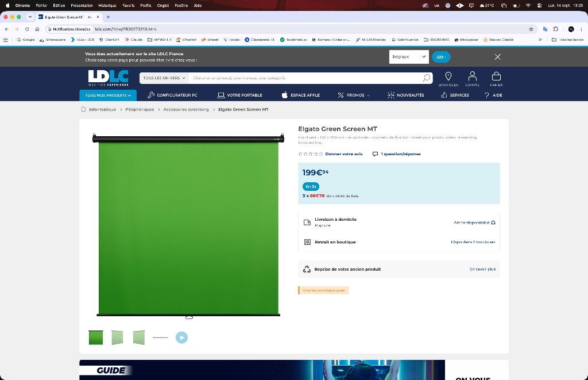Select the first green screen thumbnail
Viewport: 588px width, 380px height.
coord(96,337)
